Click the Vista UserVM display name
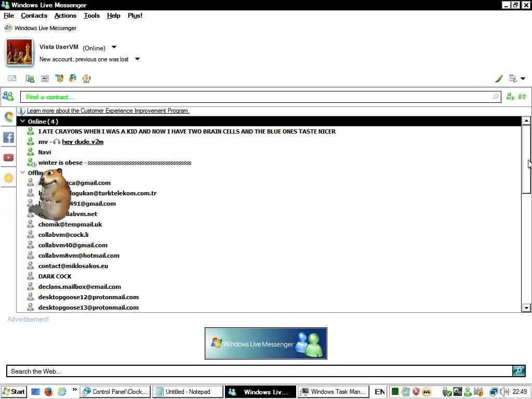 (59, 47)
